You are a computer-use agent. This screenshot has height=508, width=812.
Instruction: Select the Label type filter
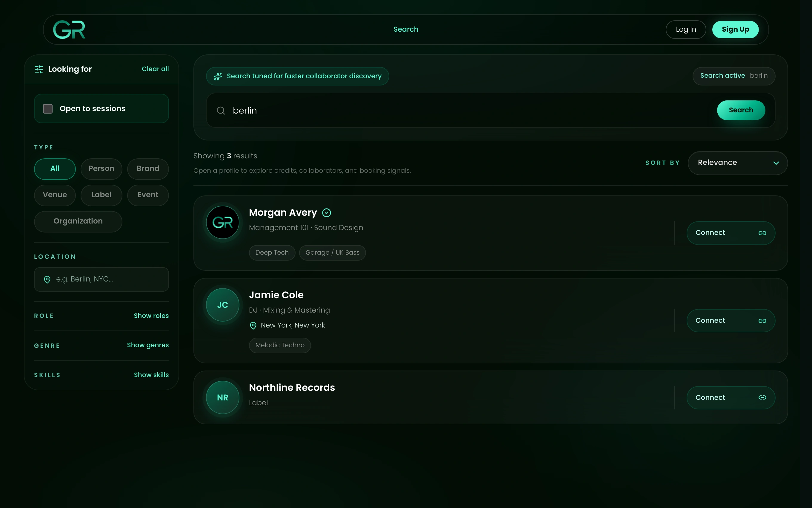101,195
